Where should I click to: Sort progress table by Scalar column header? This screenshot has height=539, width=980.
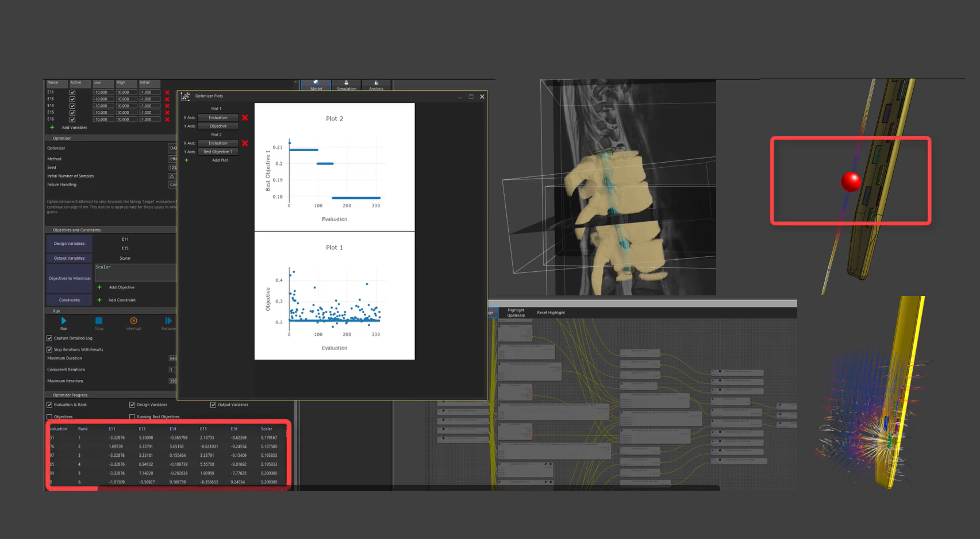(266, 429)
